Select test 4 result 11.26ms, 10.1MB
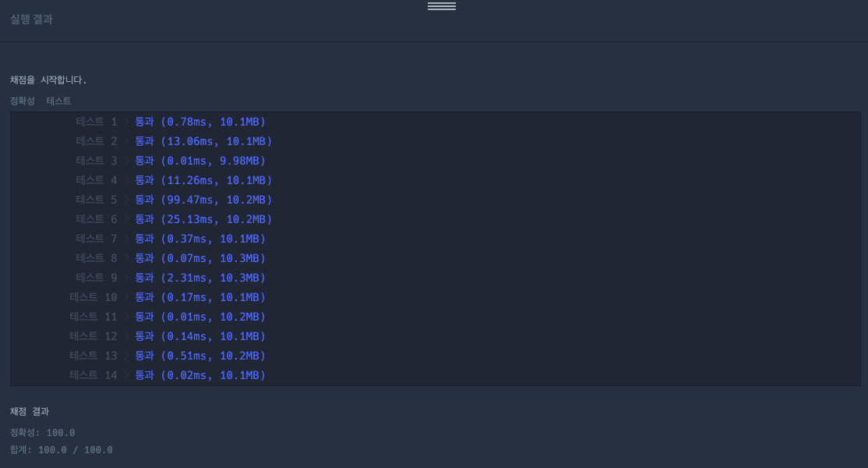This screenshot has height=468, width=868. pos(203,180)
